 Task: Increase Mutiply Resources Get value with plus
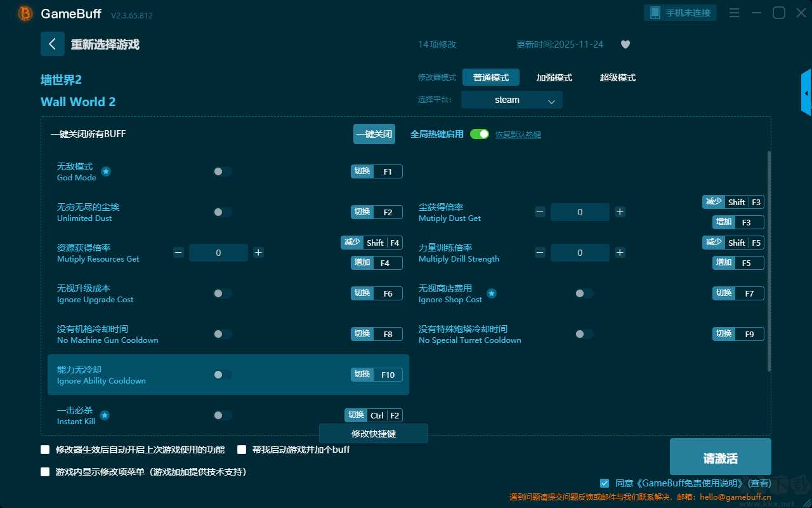pyautogui.click(x=258, y=253)
